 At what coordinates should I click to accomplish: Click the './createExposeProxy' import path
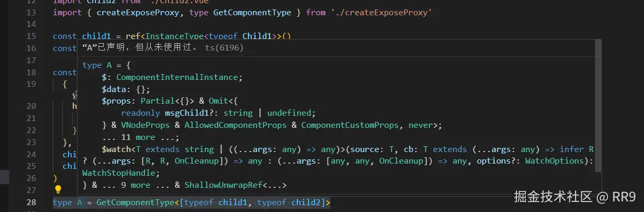click(x=379, y=12)
